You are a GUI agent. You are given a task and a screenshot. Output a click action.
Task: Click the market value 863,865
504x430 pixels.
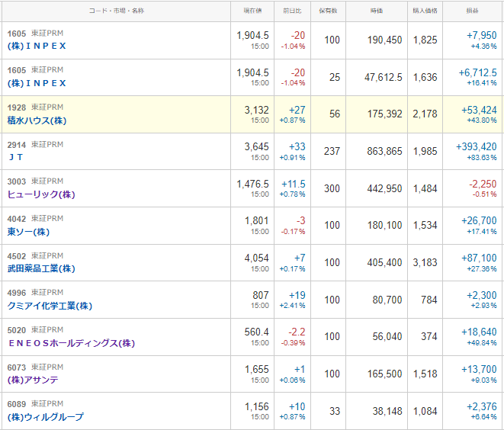[385, 152]
